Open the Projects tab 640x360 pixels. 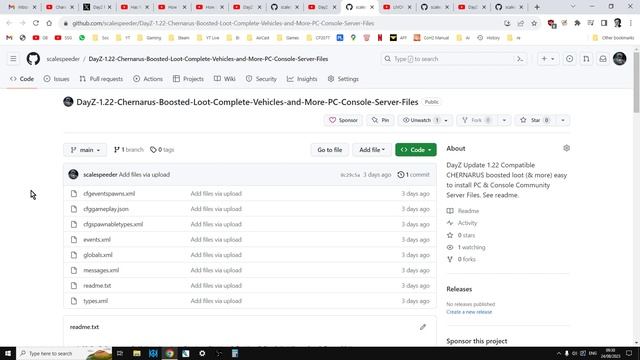(188, 79)
